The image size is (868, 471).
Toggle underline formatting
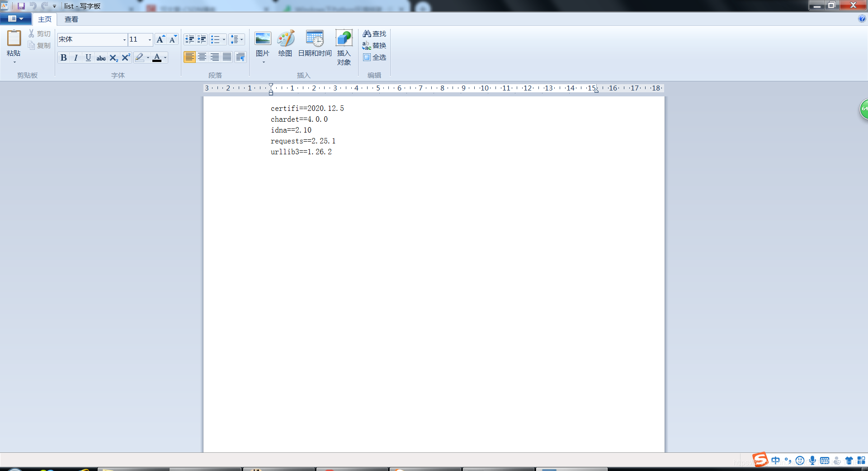point(88,57)
